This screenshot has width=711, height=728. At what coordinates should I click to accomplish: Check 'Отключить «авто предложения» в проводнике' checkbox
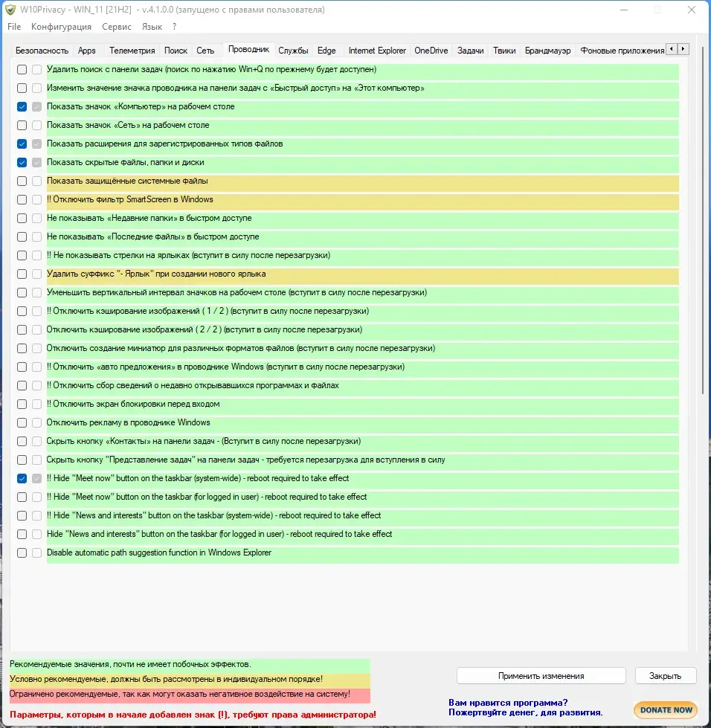coord(22,367)
